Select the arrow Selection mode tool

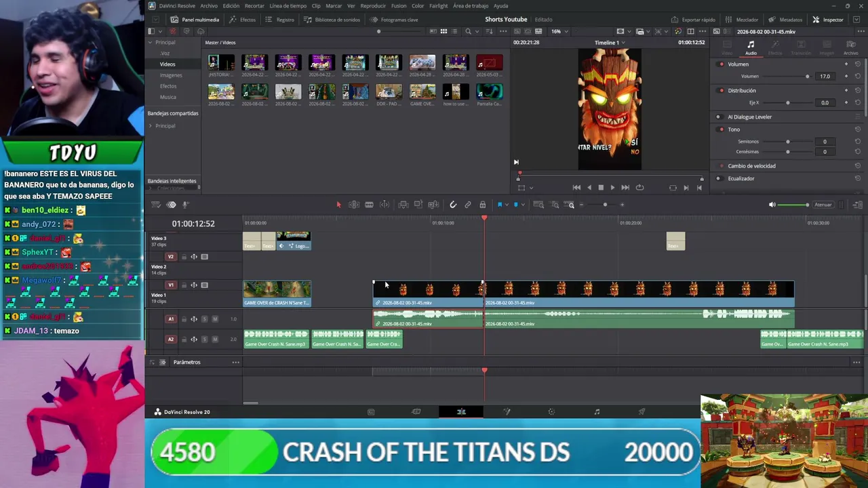(x=338, y=205)
